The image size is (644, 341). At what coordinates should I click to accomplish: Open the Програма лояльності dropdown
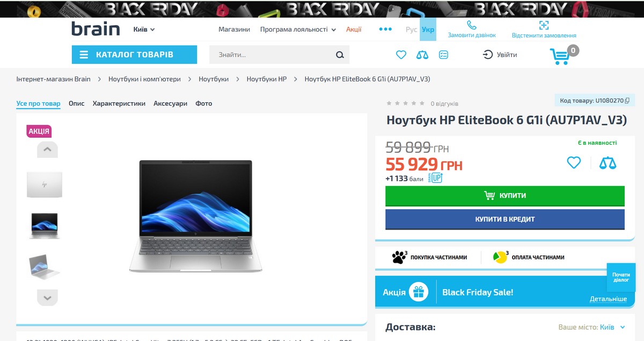click(298, 29)
